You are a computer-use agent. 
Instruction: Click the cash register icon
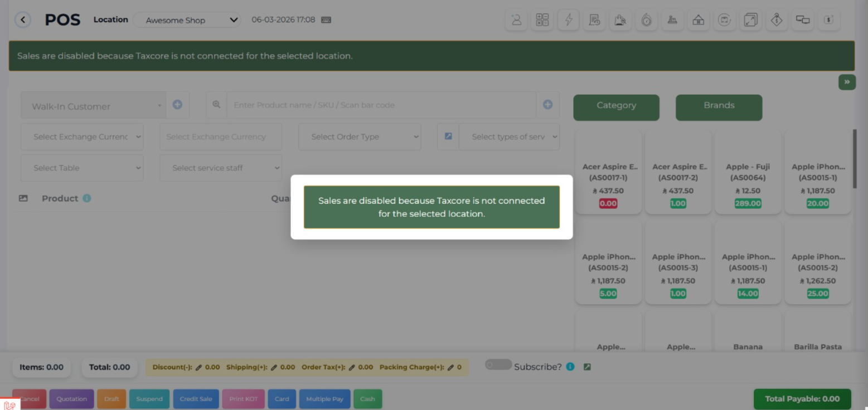672,20
